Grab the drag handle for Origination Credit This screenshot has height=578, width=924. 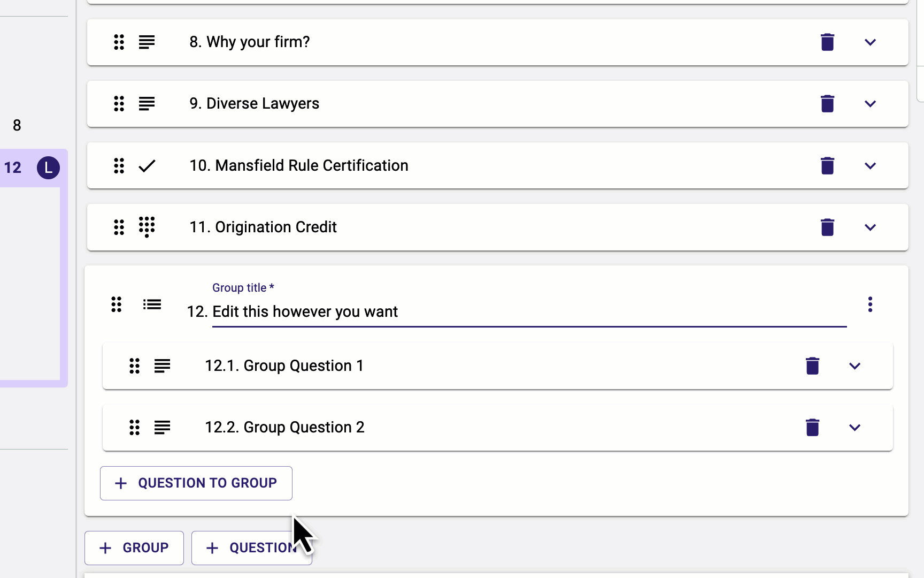click(x=119, y=227)
